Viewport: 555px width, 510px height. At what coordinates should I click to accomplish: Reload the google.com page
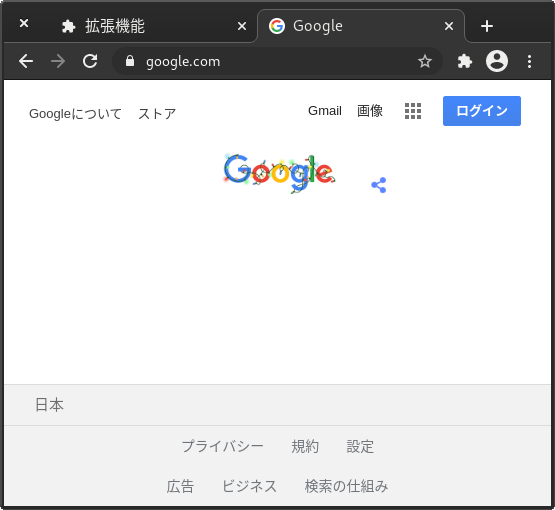(x=90, y=61)
